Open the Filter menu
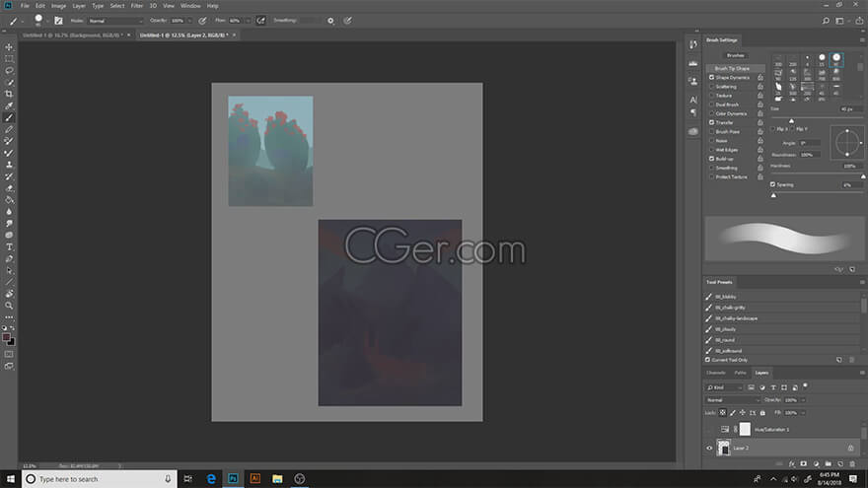This screenshot has width=868, height=488. (x=137, y=6)
